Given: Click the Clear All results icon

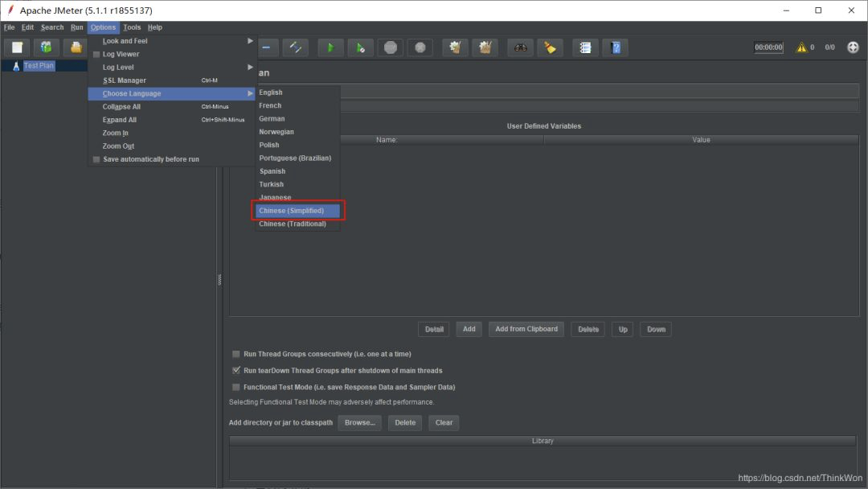Looking at the screenshot, I should [485, 47].
